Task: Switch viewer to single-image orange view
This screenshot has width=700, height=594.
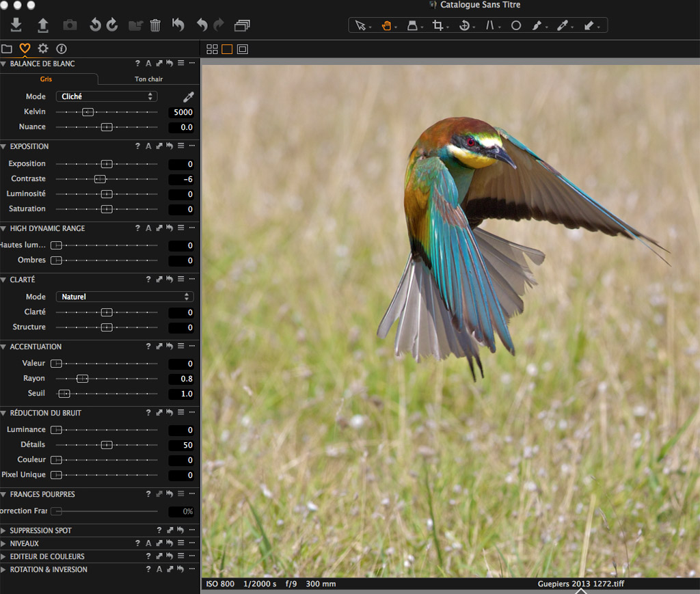Action: point(227,49)
